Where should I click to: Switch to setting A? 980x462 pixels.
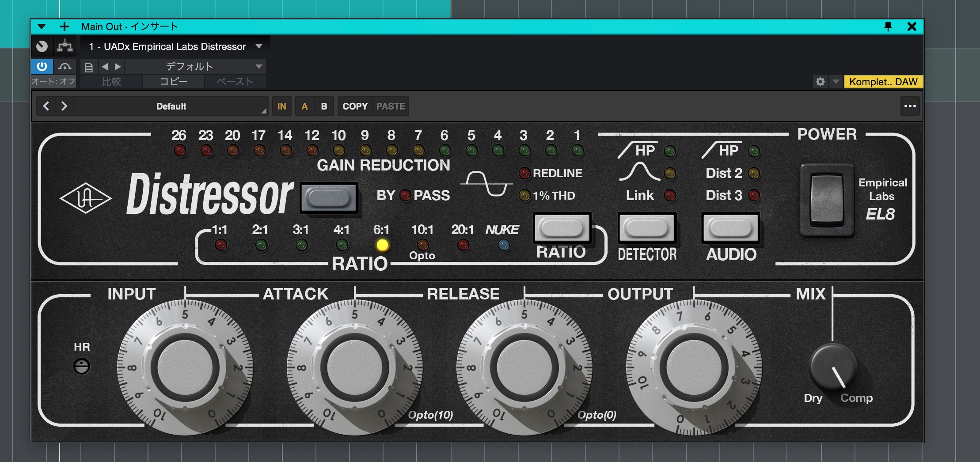[304, 106]
